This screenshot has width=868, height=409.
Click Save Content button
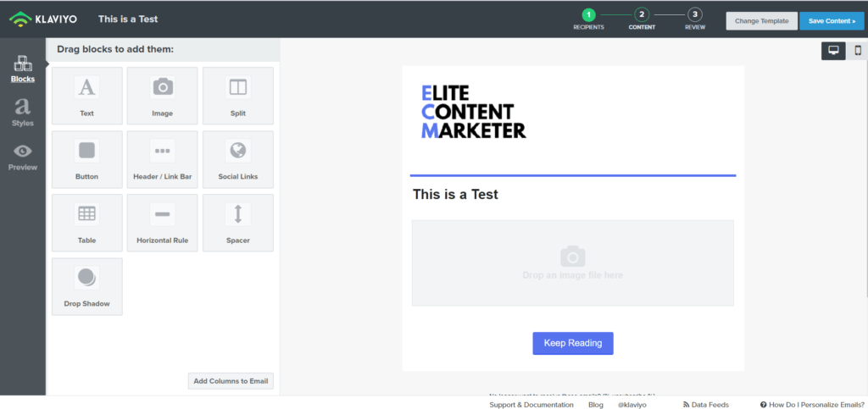tap(832, 21)
